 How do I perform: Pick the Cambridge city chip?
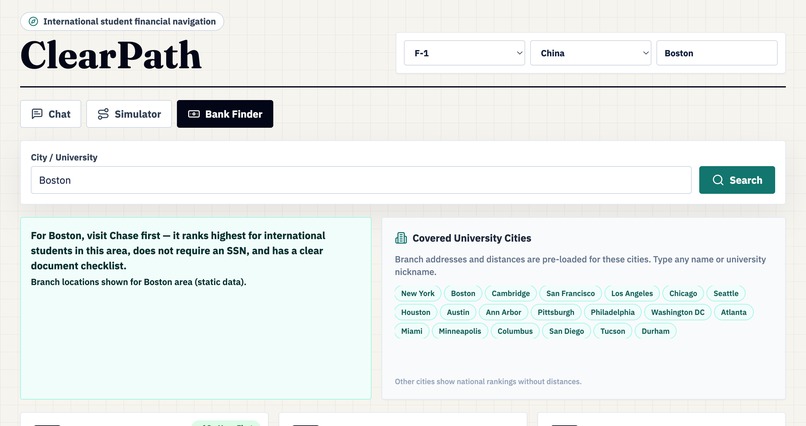click(x=510, y=293)
